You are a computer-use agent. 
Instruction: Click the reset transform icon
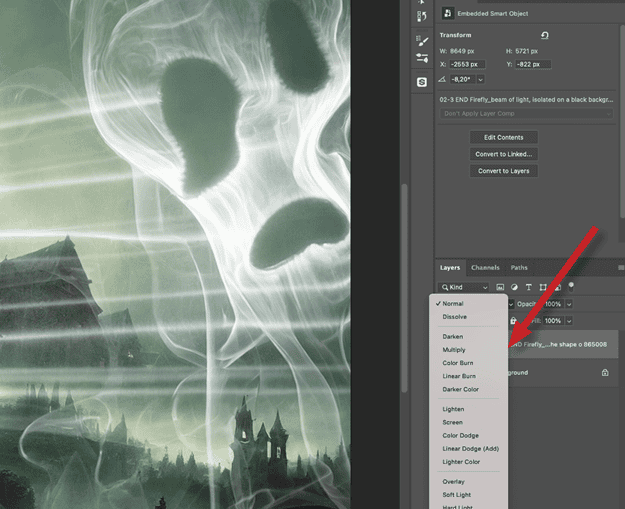coord(544,36)
